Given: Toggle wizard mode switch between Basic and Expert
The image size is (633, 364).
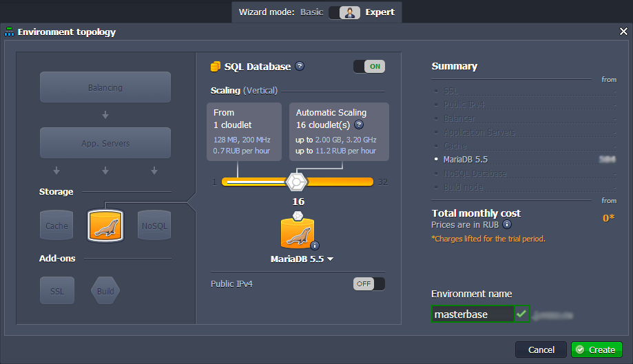Looking at the screenshot, I should [344, 12].
